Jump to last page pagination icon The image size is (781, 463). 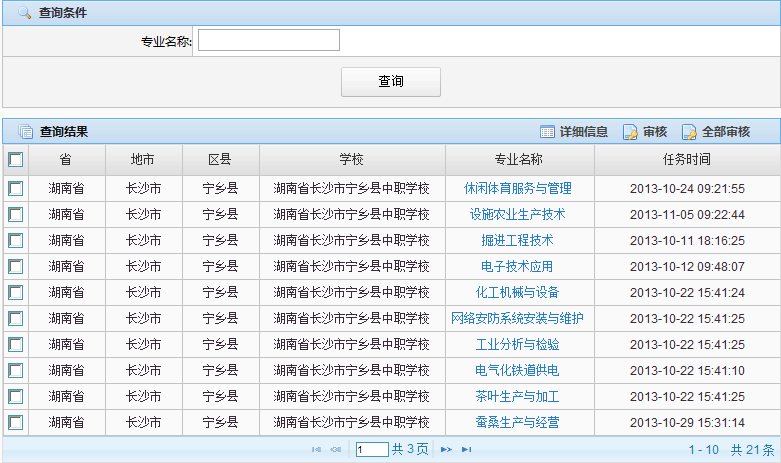[x=466, y=450]
